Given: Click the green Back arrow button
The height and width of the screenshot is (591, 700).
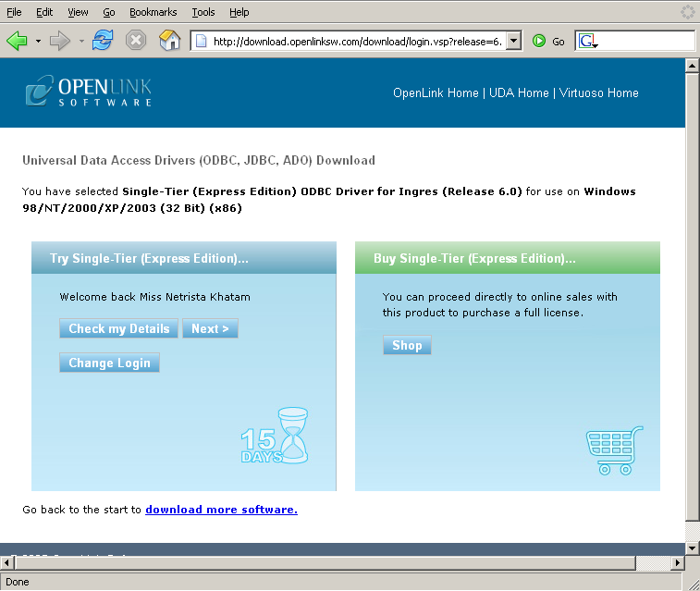Looking at the screenshot, I should tap(17, 41).
